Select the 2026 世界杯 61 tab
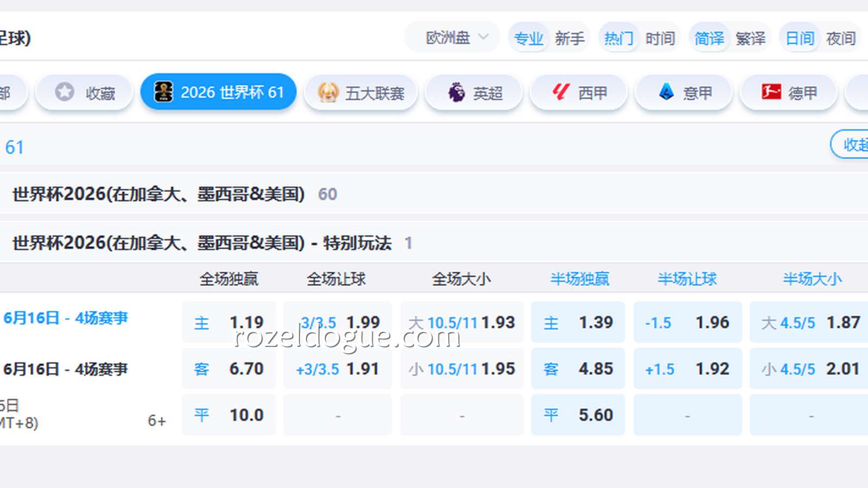Image resolution: width=868 pixels, height=488 pixels. 219,92
